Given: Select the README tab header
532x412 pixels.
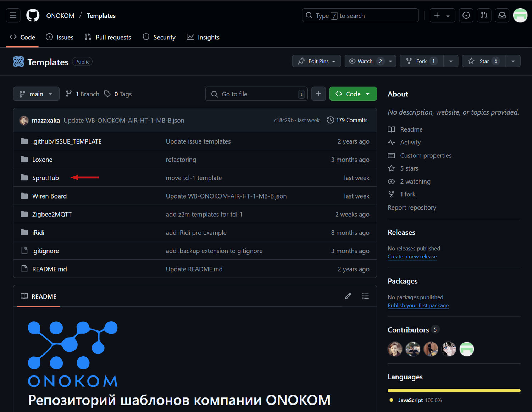Looking at the screenshot, I should click(x=38, y=296).
